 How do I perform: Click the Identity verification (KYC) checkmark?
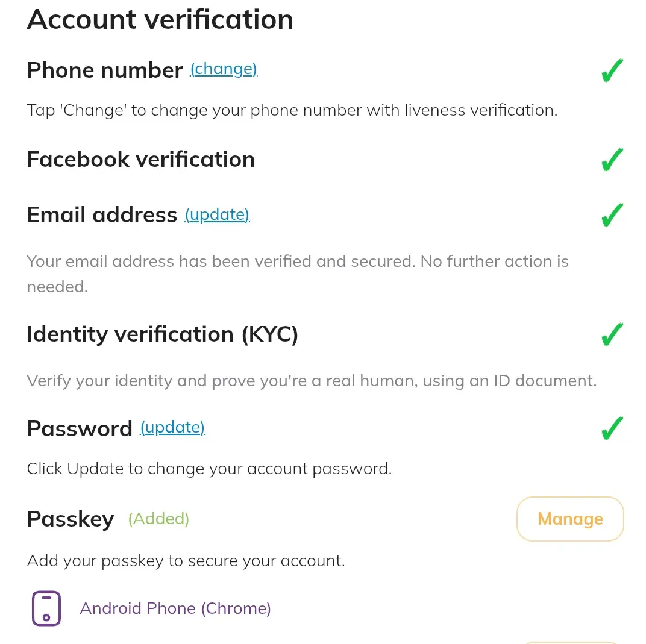tap(612, 334)
